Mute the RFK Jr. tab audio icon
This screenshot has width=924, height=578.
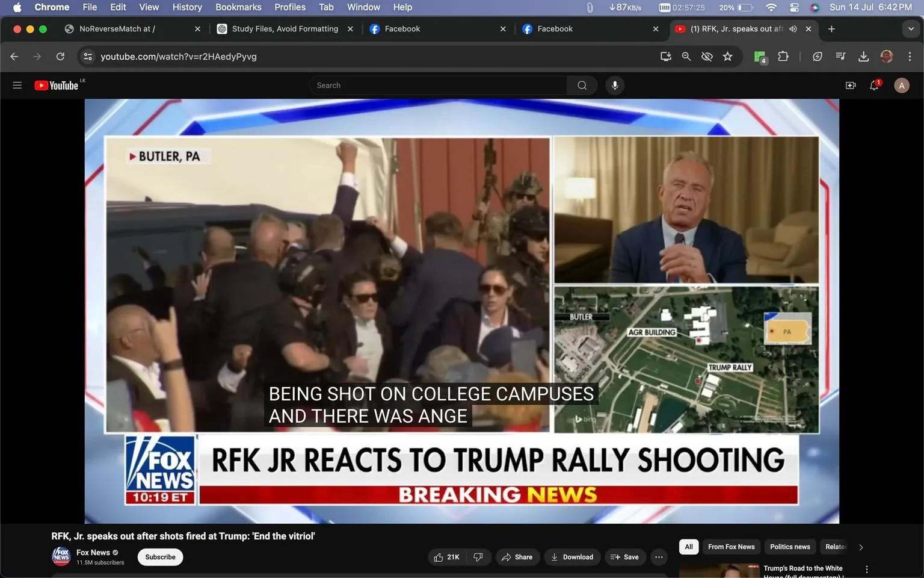click(793, 29)
